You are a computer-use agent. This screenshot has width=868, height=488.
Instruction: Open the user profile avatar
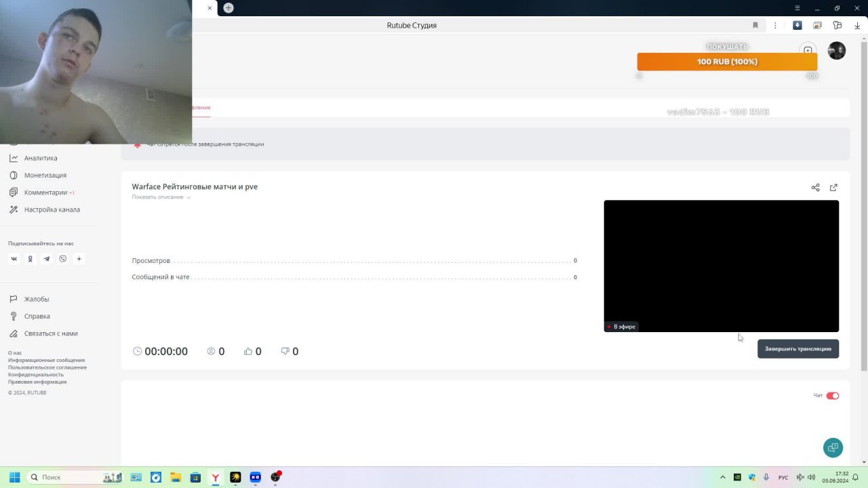(837, 51)
